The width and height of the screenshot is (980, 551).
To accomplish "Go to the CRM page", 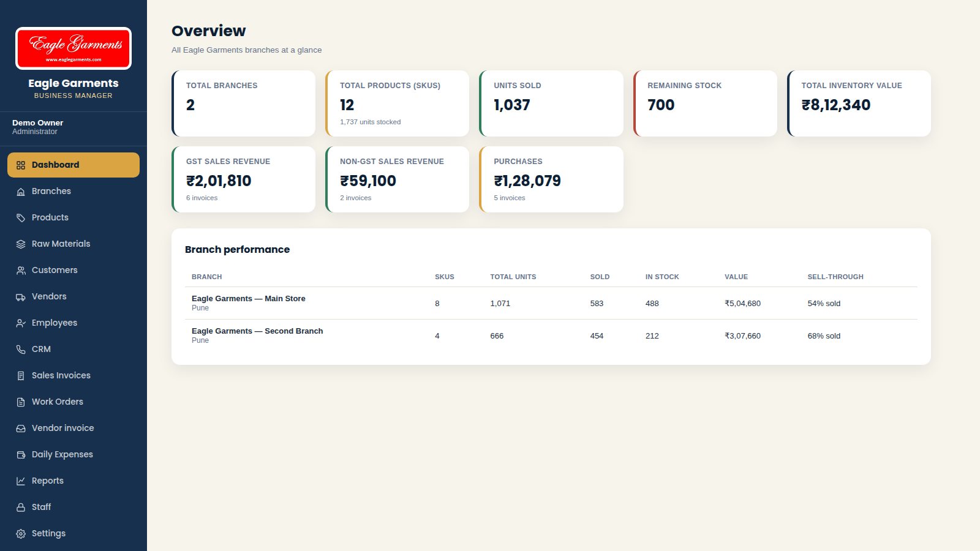I will [x=73, y=350].
